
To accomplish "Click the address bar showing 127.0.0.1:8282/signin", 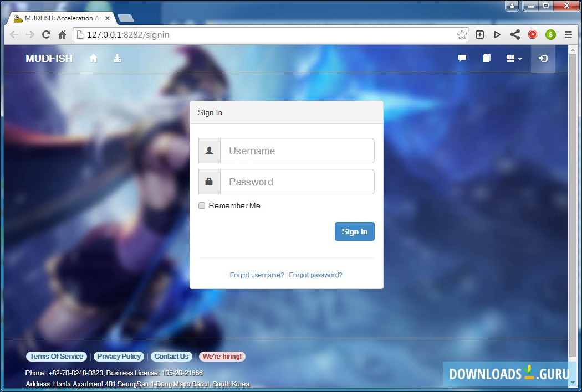I will coord(271,34).
